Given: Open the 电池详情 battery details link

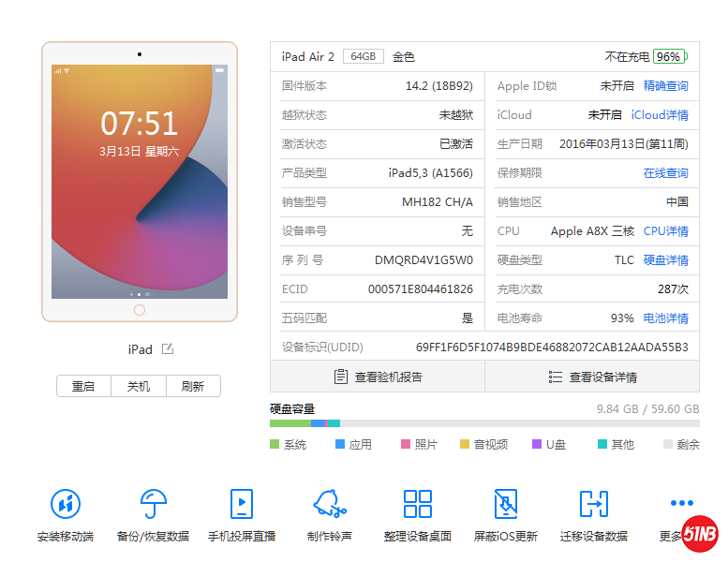Looking at the screenshot, I should (x=665, y=318).
